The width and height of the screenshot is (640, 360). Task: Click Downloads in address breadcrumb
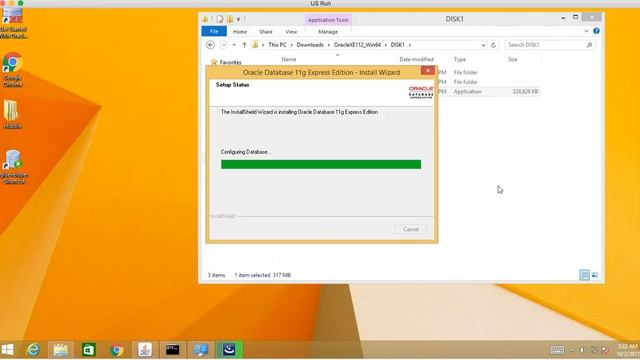(x=310, y=45)
